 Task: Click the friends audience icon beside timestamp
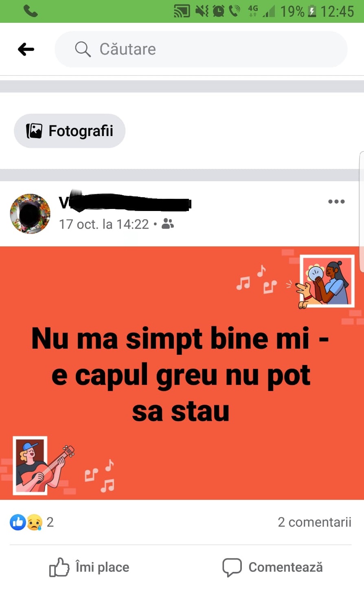[168, 224]
